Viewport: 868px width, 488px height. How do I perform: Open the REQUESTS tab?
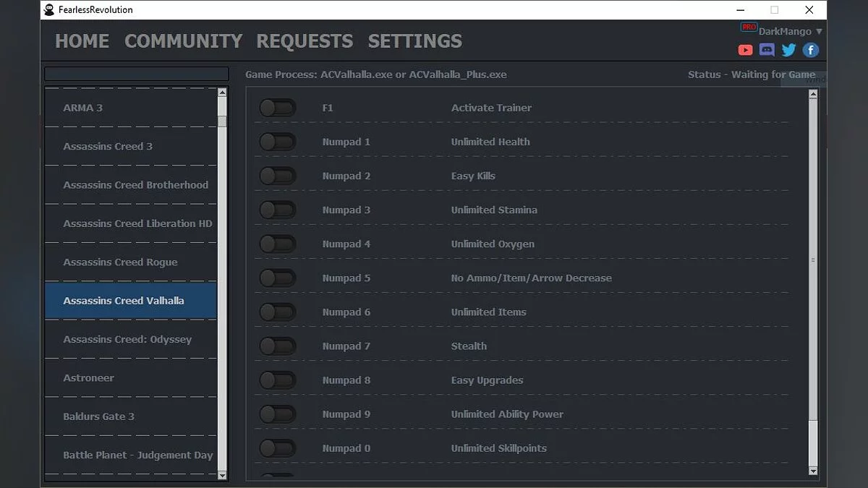click(x=305, y=41)
